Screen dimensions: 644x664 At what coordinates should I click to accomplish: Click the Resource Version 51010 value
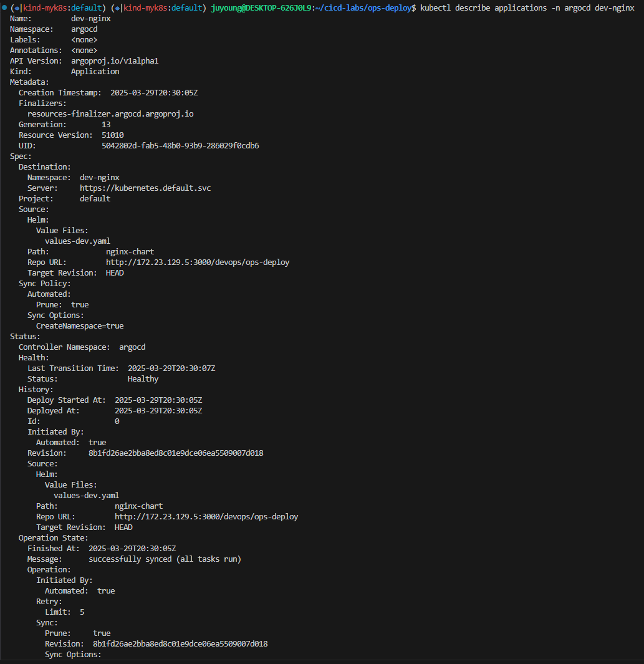pyautogui.click(x=113, y=135)
